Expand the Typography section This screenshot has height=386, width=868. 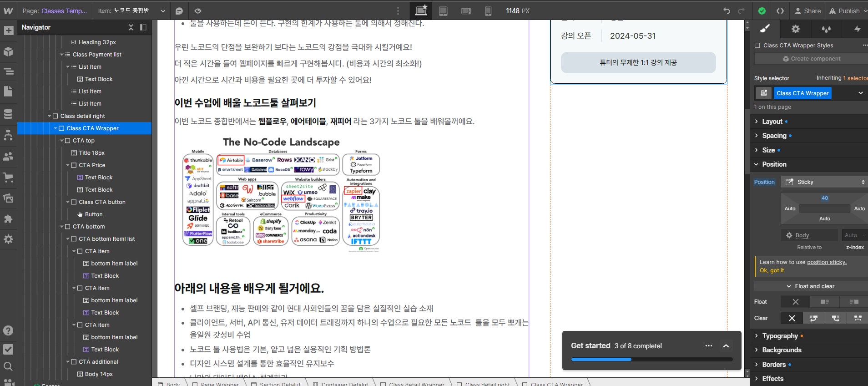coord(780,336)
